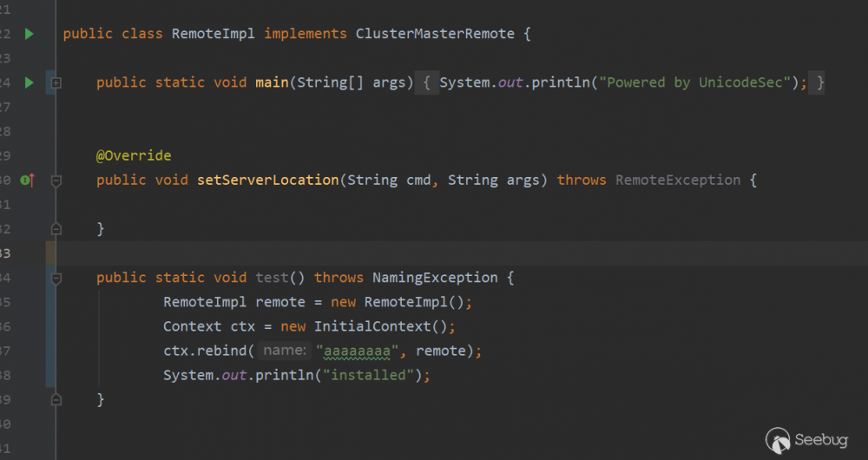Click the 'remote' argument in rebind call
This screenshot has width=868, height=460.
point(441,351)
